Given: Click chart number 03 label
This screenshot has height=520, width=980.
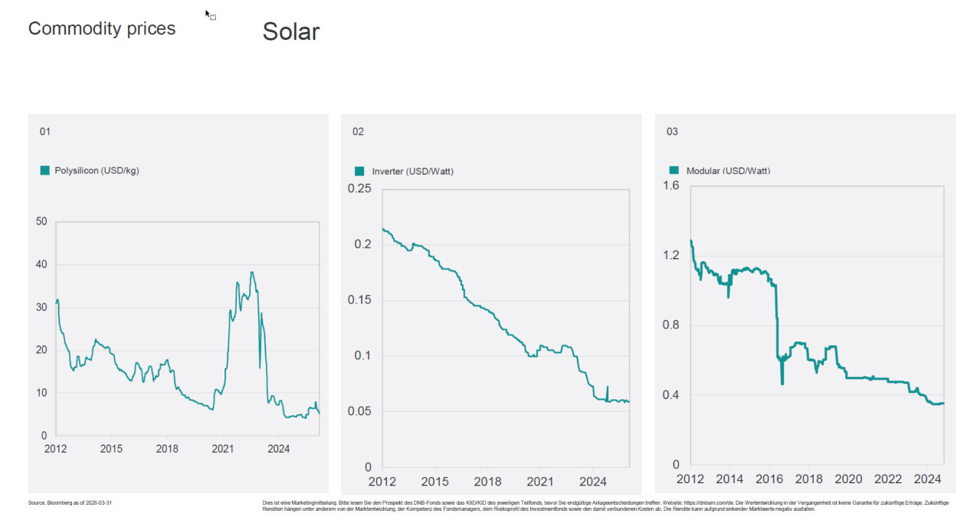Looking at the screenshot, I should point(672,132).
